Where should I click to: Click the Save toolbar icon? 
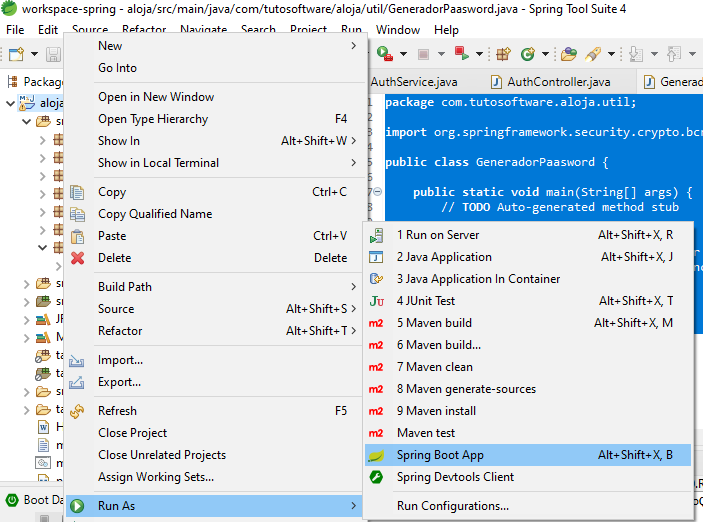pos(53,54)
